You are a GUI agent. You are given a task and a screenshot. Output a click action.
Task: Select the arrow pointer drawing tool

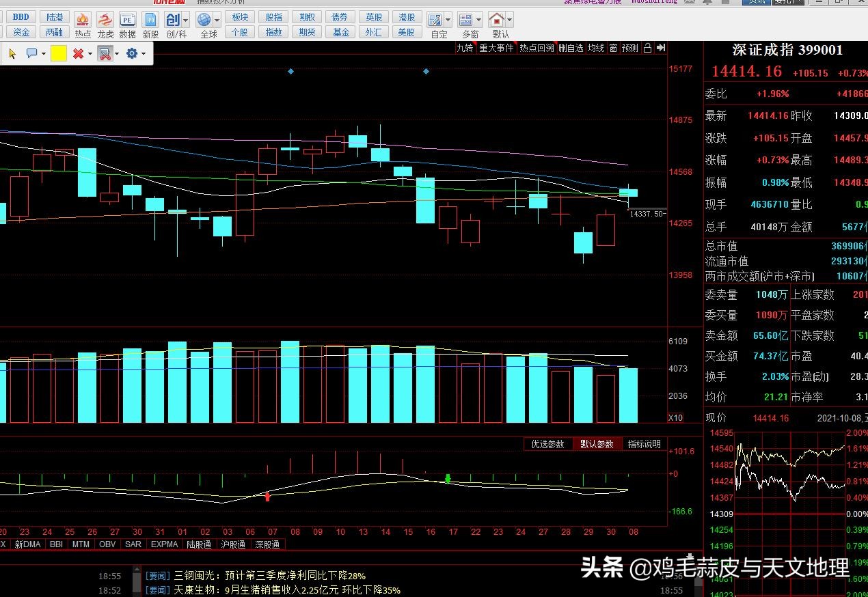tap(12, 53)
